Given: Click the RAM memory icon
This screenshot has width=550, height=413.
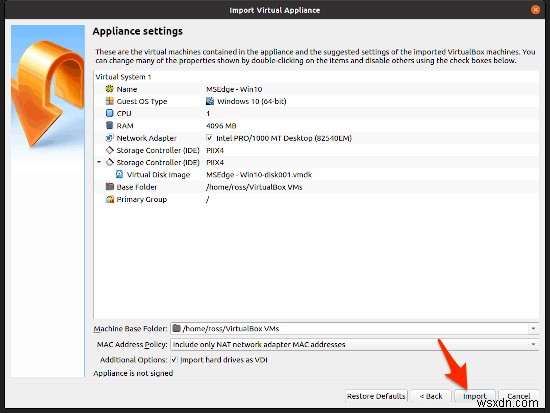Looking at the screenshot, I should (109, 125).
